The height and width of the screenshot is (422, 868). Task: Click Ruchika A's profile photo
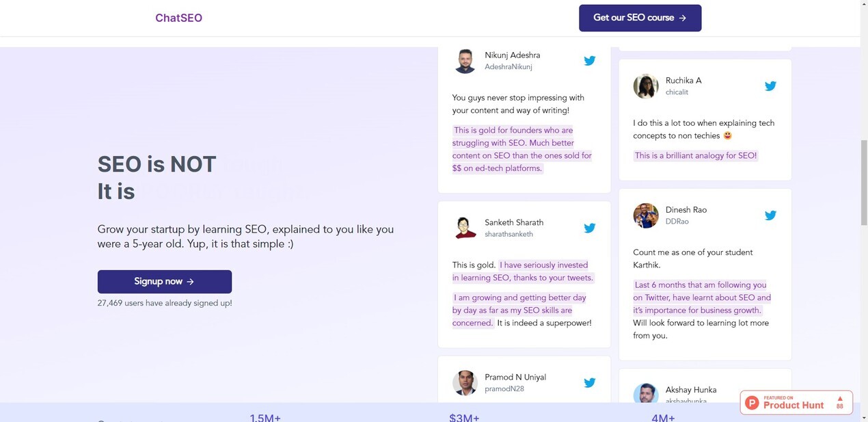(646, 86)
